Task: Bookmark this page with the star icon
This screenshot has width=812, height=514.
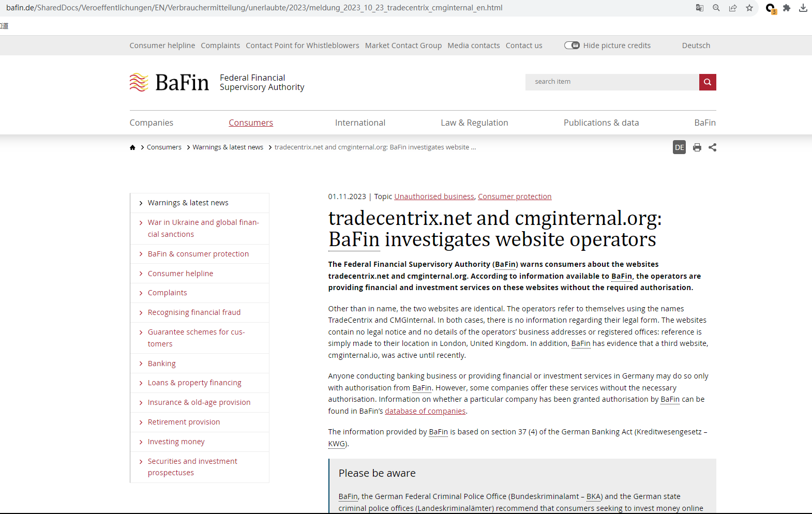Action: pos(749,8)
